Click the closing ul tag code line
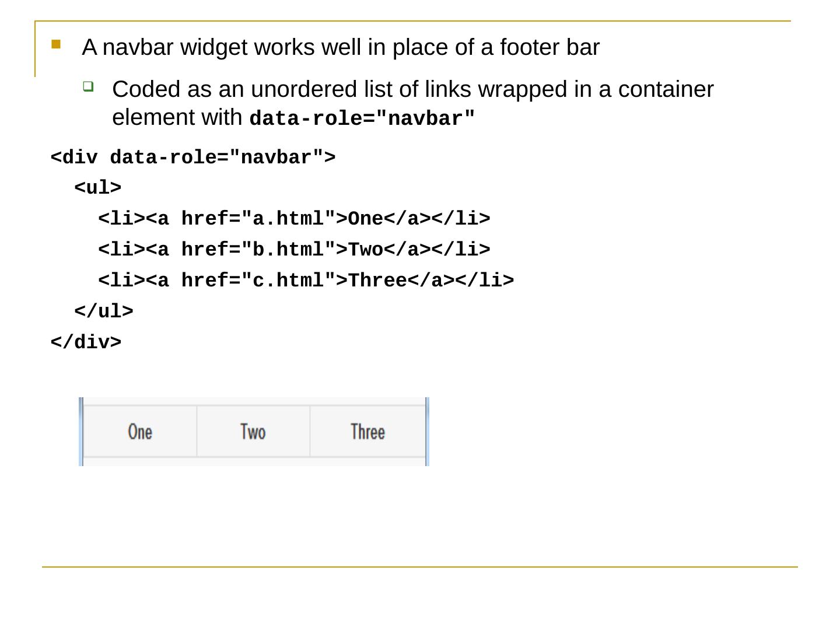Viewport: 840px width, 630px height. 104,311
